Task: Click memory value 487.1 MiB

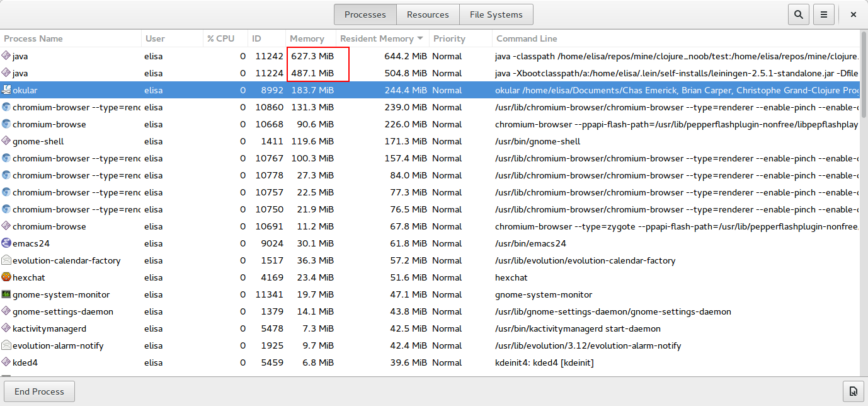Action: (x=312, y=73)
